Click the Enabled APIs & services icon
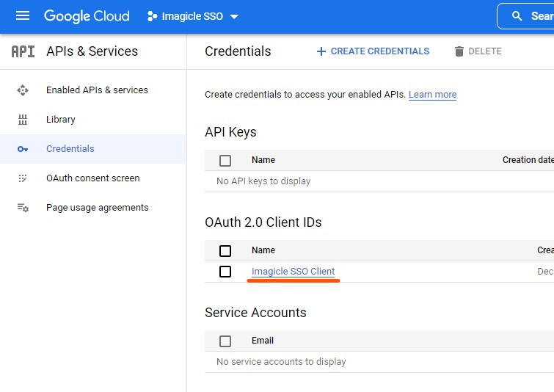 (23, 90)
